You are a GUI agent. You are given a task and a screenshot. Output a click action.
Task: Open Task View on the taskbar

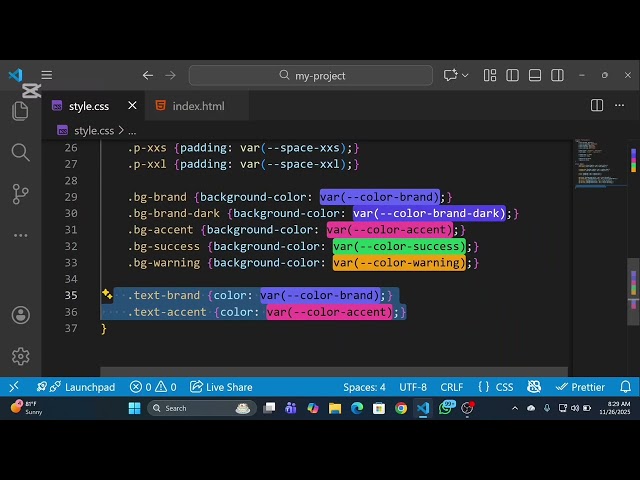269,408
